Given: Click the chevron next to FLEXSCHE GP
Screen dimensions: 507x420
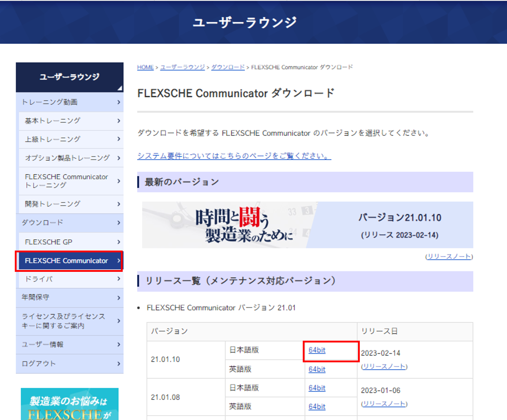Looking at the screenshot, I should tap(119, 242).
